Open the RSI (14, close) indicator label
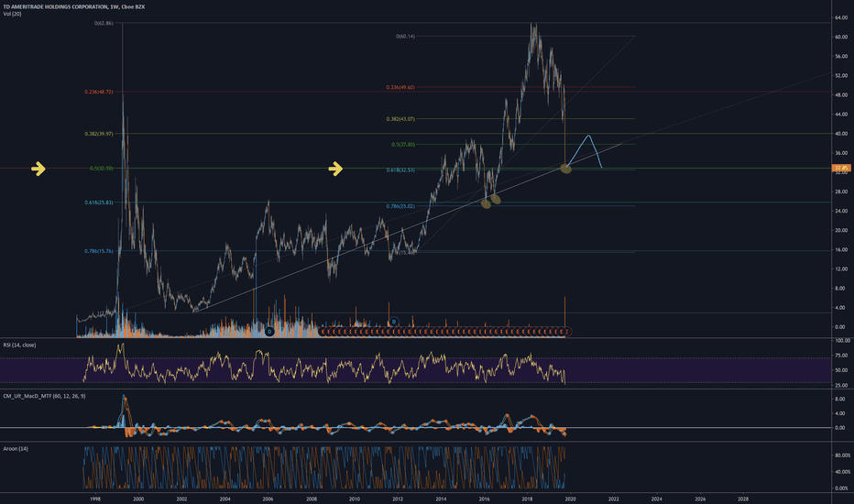The width and height of the screenshot is (854, 504). tap(19, 345)
